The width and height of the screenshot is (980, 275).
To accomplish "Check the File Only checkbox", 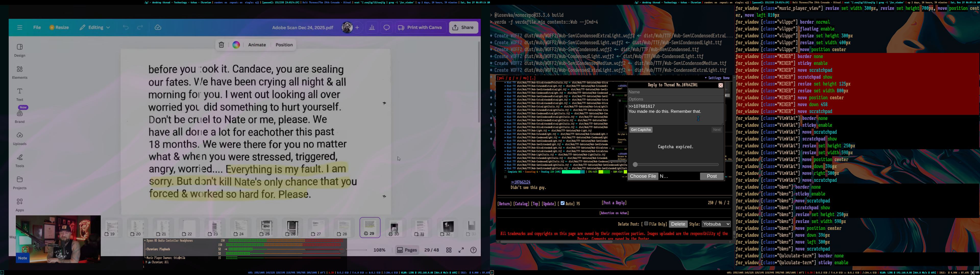I will click(646, 224).
